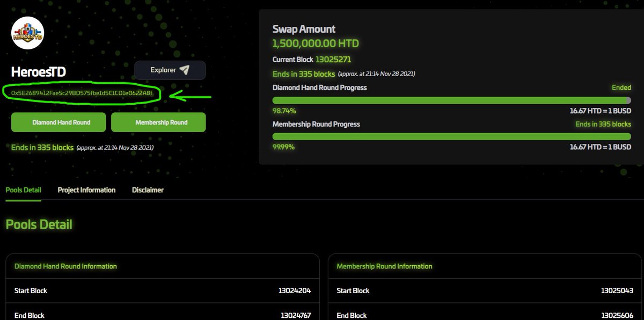
Task: Click the Current Block number 13025271
Action: pyautogui.click(x=333, y=59)
